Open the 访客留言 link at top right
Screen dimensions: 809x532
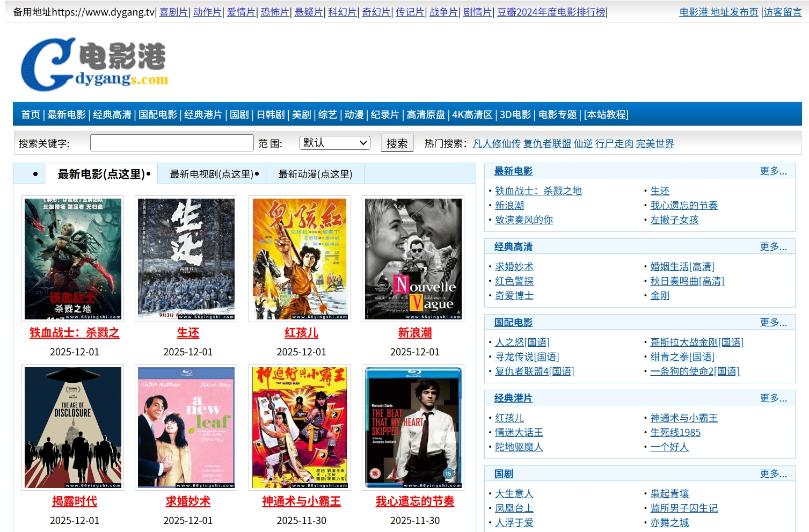(x=782, y=12)
